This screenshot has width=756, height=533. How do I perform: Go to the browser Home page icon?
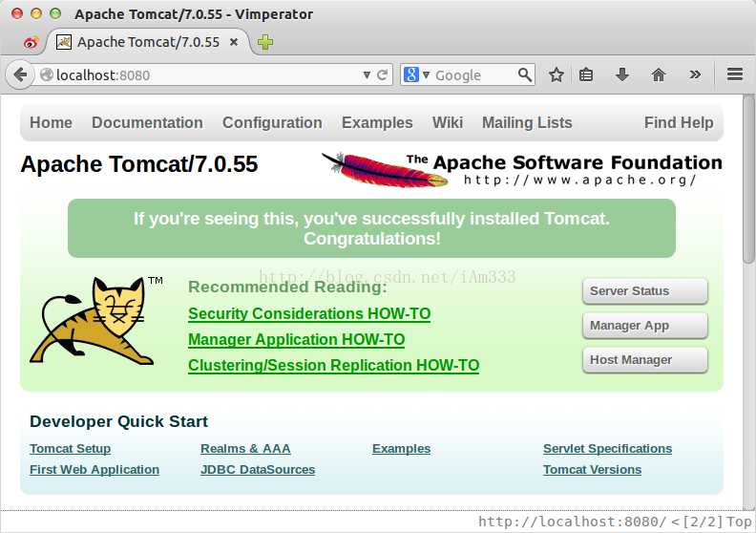(658, 75)
